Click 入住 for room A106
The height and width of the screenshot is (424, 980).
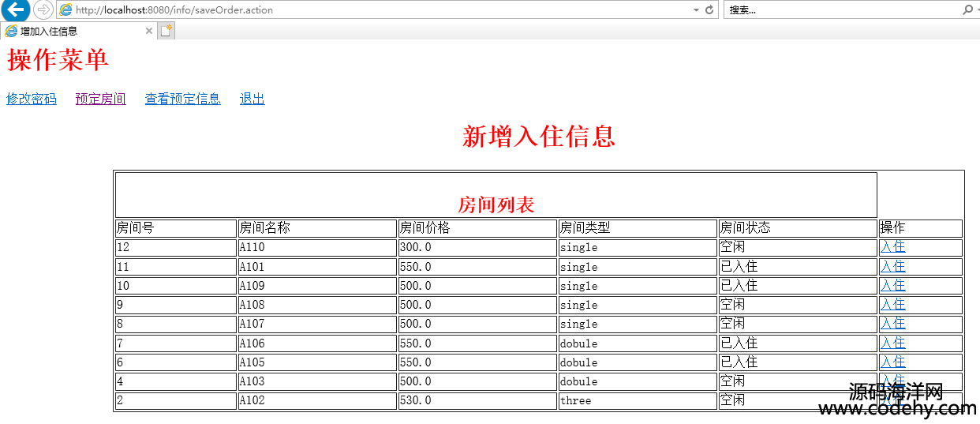892,343
